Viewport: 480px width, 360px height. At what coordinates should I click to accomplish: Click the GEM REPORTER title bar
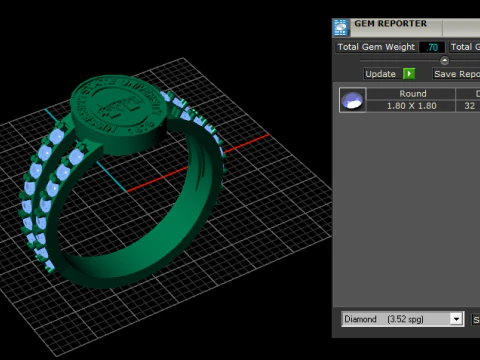(x=406, y=27)
